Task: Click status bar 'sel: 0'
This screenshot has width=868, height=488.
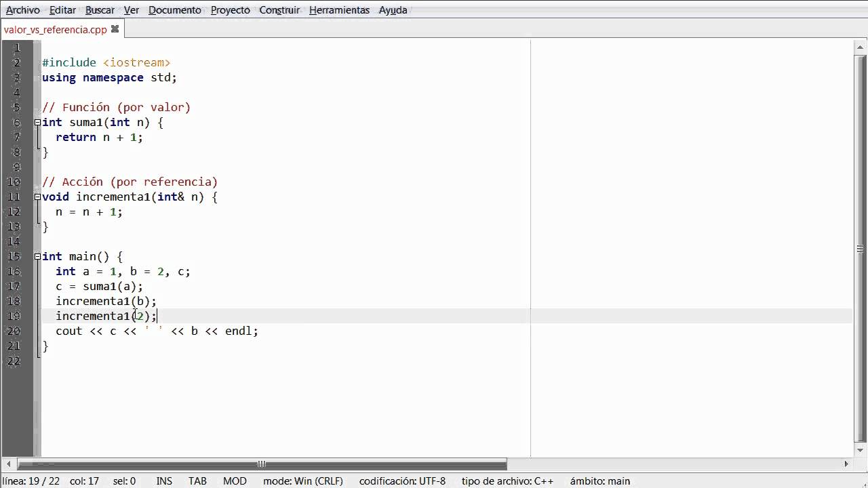Action: click(x=124, y=481)
